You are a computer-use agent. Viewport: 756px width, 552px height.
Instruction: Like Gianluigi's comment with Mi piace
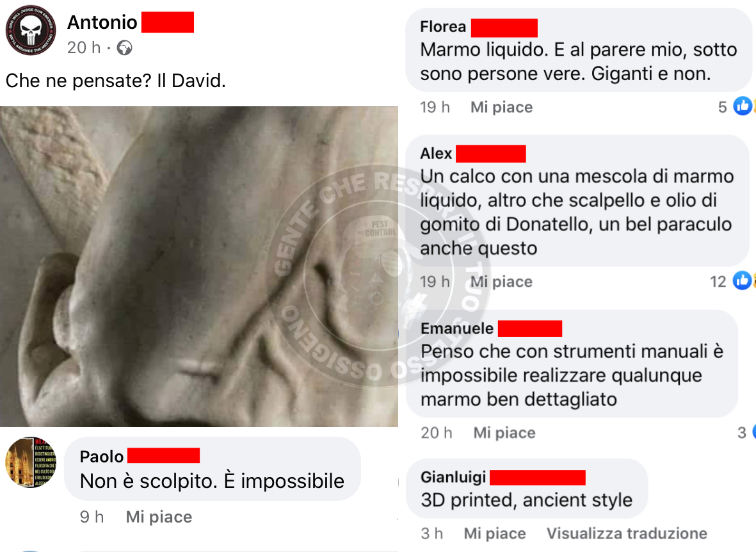[495, 533]
